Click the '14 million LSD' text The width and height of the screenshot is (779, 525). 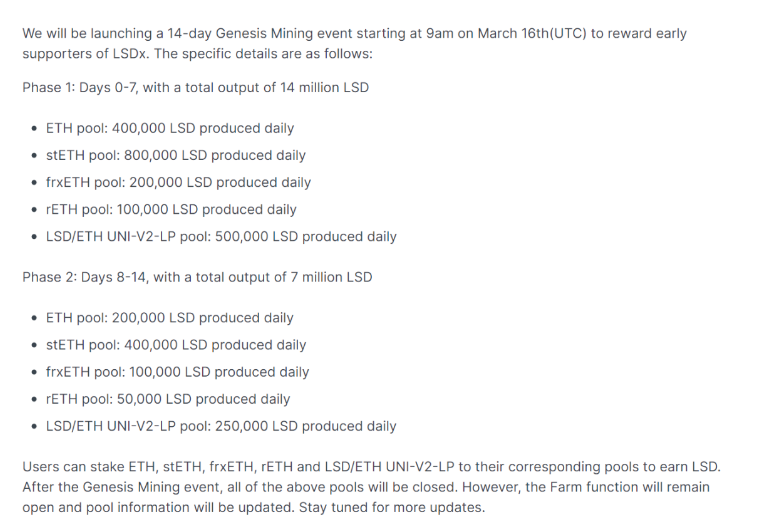[x=324, y=87]
